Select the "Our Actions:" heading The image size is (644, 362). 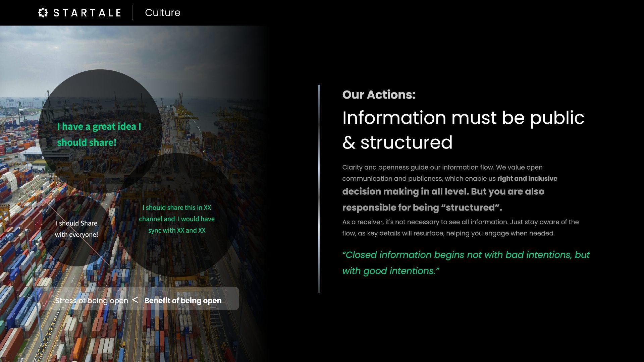[379, 95]
